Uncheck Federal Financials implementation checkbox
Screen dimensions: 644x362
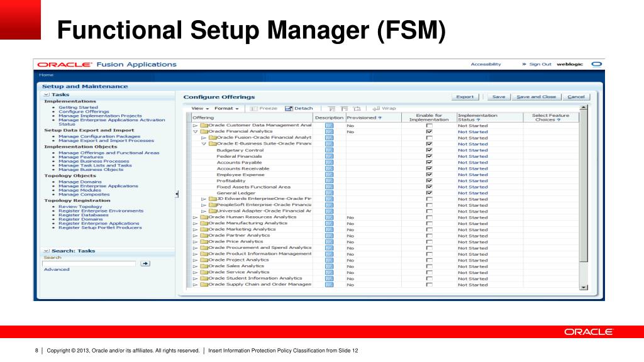tap(429, 156)
